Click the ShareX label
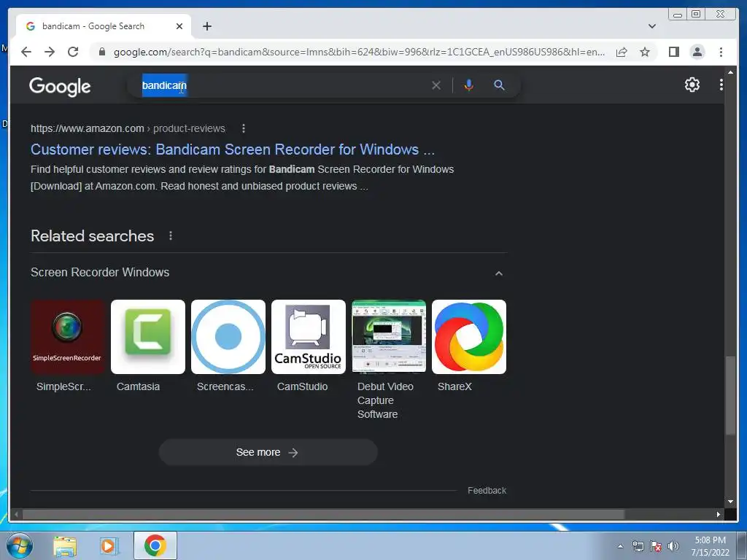747x560 pixels. [x=454, y=386]
